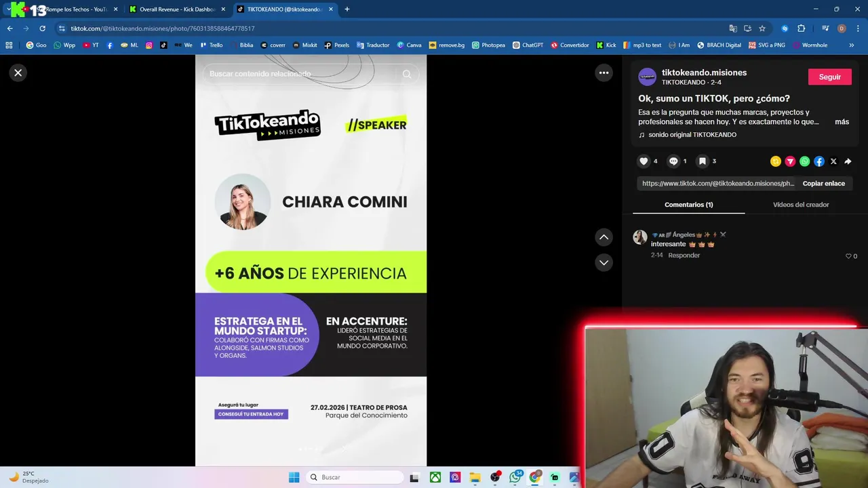Open 'remove.bg' bookmark
Viewport: 868px width, 488px height.
pyautogui.click(x=446, y=45)
